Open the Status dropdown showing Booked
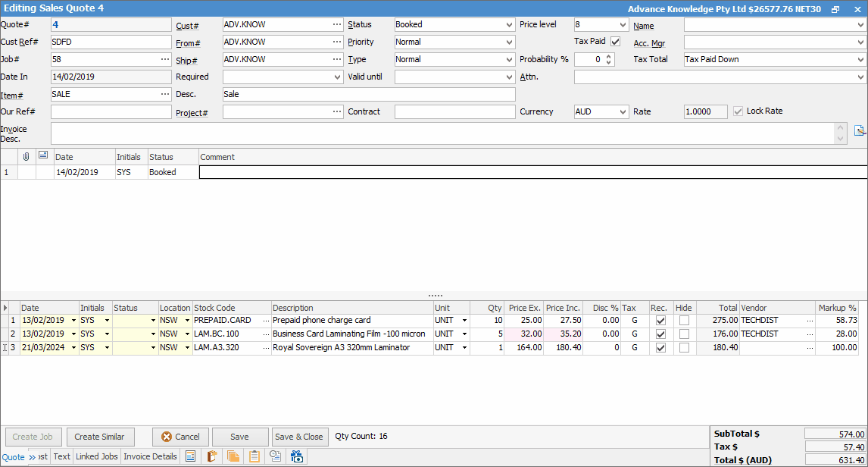 tap(509, 24)
